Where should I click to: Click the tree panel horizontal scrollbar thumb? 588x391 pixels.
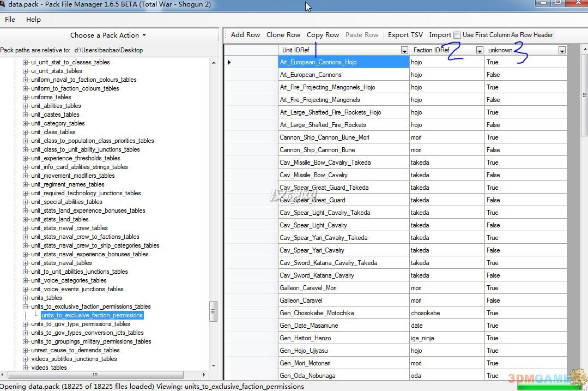tap(95, 375)
